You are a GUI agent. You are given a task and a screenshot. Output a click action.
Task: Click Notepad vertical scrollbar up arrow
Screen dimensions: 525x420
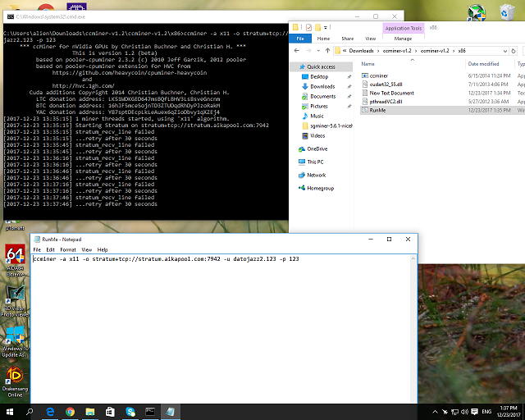[x=413, y=258]
